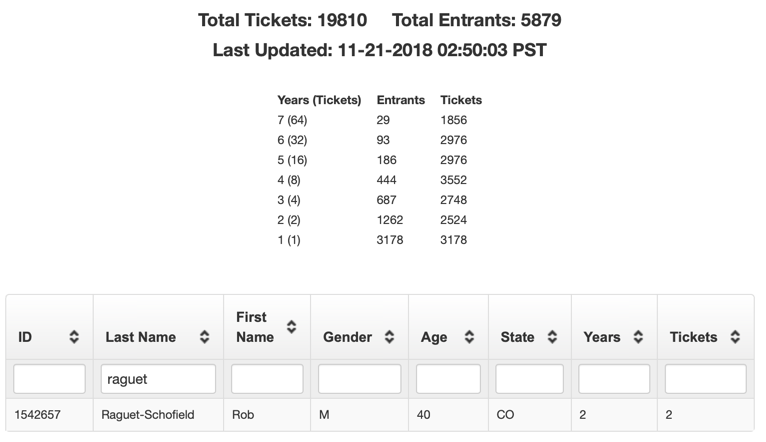This screenshot has width=766, height=442.
Task: Click the State column sort icon
Action: tap(552, 337)
